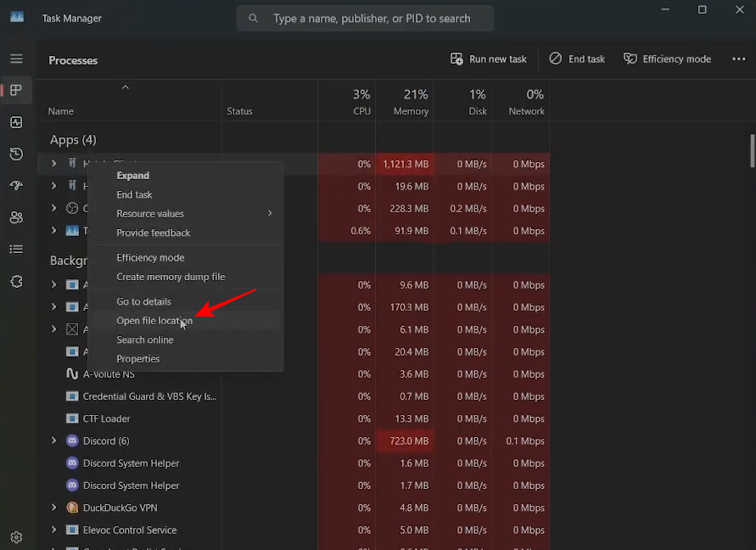Toggle the hamburger navigation menu

[16, 59]
